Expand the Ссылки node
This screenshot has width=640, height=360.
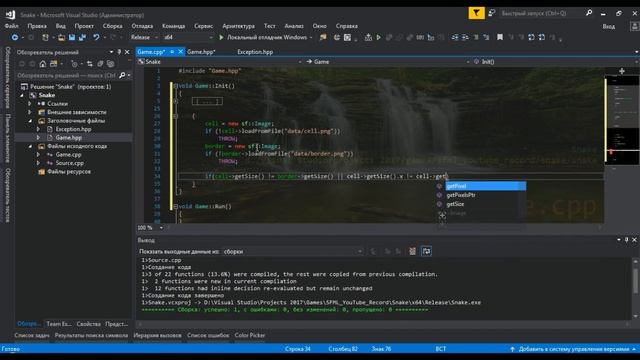[30, 104]
